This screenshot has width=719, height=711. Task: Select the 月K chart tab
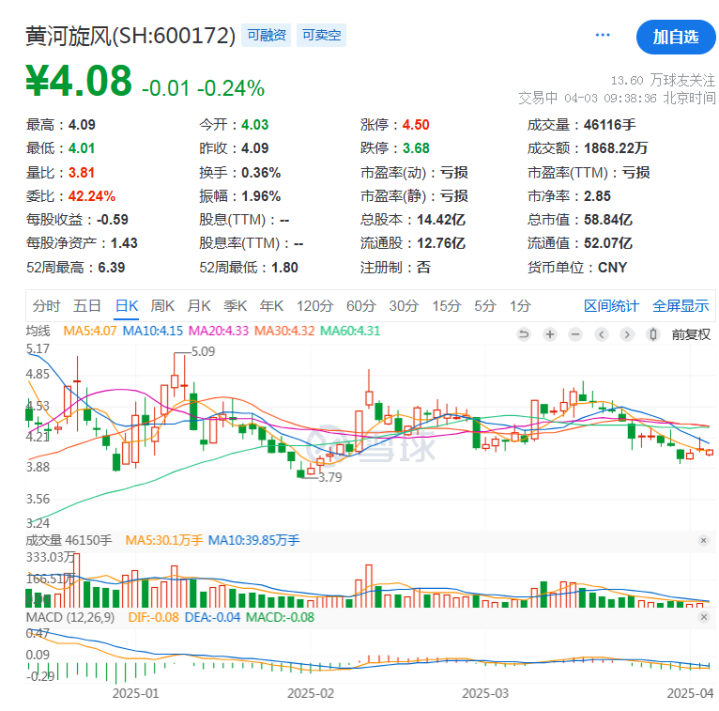point(199,306)
